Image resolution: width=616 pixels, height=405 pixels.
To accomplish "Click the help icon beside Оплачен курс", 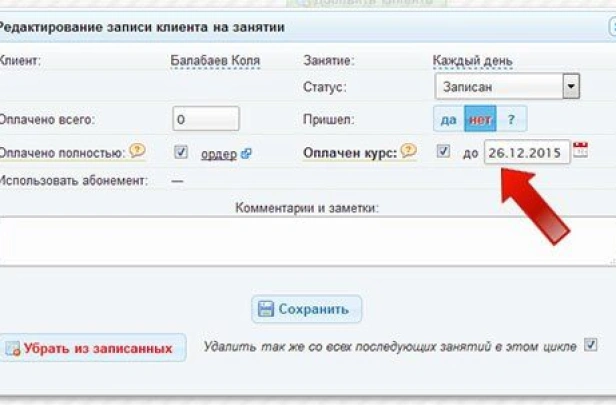I will [408, 152].
